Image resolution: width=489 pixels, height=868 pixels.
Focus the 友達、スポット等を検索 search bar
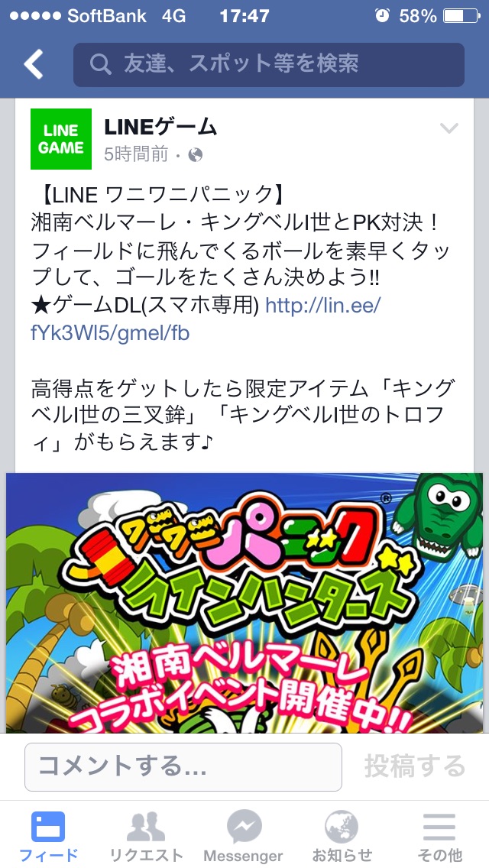[269, 65]
